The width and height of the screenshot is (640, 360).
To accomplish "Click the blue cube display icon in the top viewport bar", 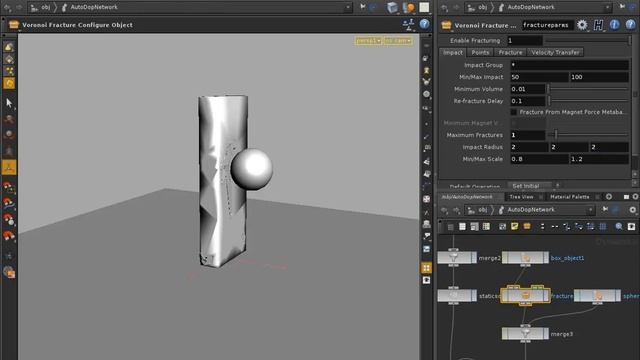I will pos(392,7).
